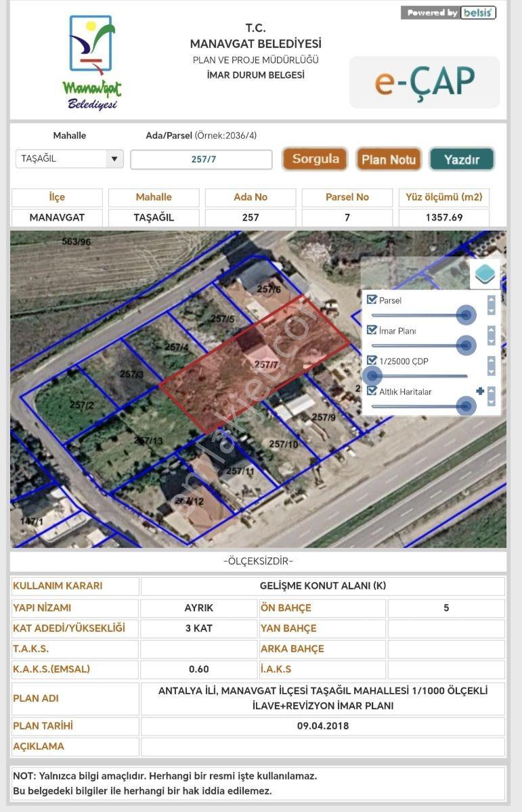Click the plan name text ANTALYA İLİ MANAVGAT

coord(323,698)
